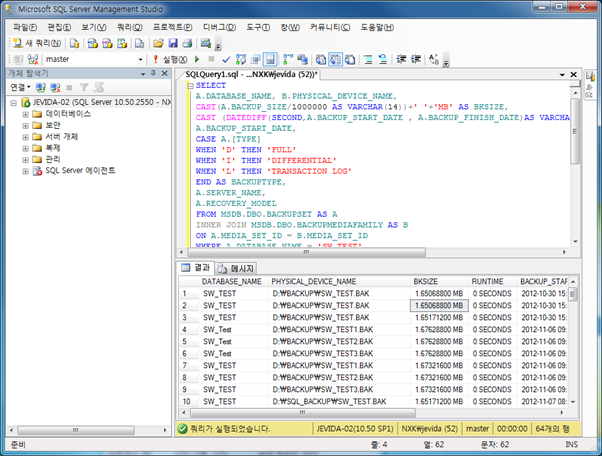602x456 pixels.
Task: Switch to the 메시지 messages tab
Action: [x=237, y=268]
